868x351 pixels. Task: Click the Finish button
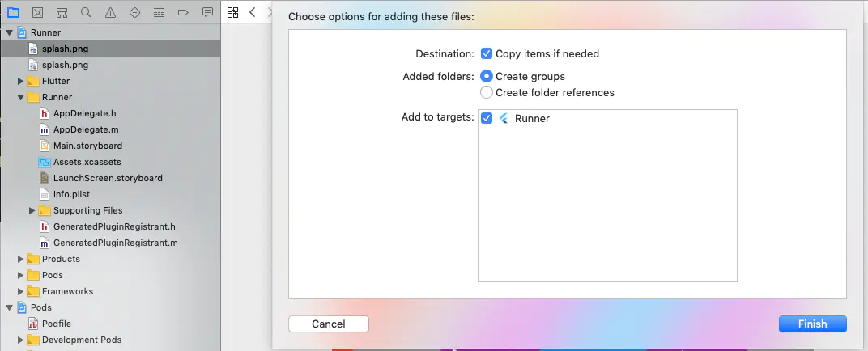pos(813,324)
